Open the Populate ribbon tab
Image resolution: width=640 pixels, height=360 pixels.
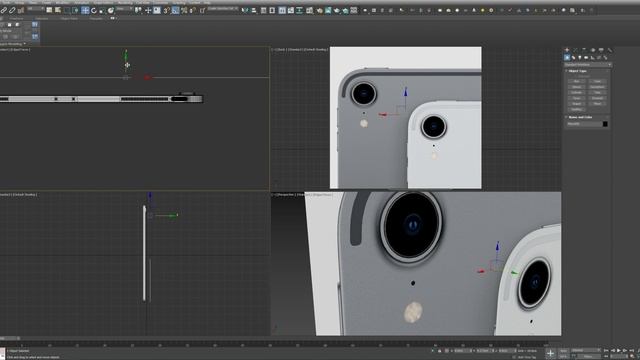coord(96,18)
